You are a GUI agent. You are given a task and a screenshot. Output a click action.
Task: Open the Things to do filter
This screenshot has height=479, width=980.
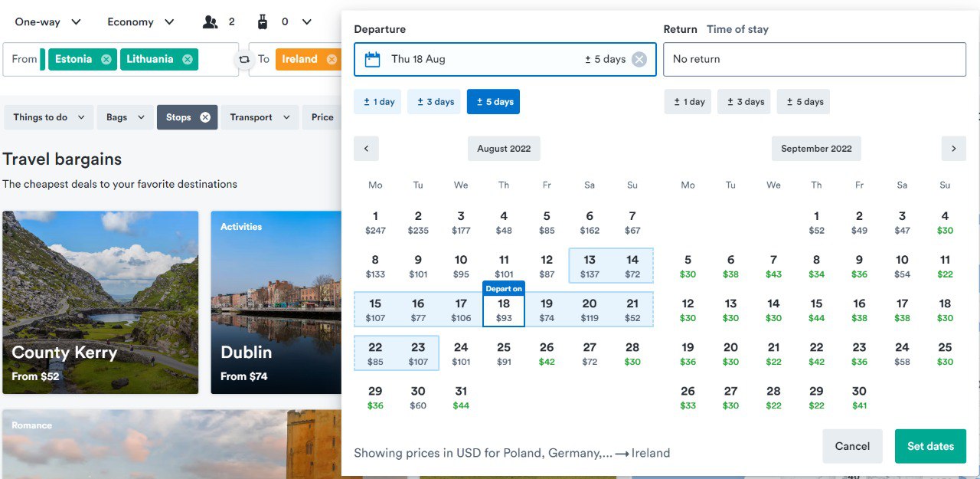point(48,117)
